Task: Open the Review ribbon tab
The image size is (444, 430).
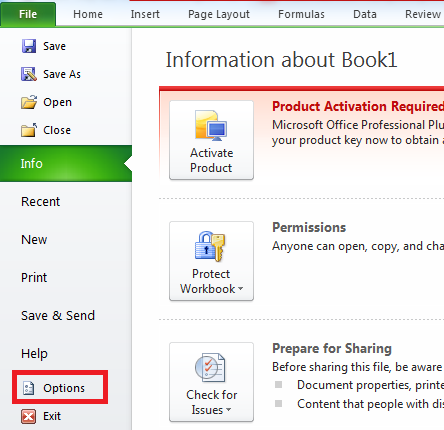Action: click(x=423, y=14)
